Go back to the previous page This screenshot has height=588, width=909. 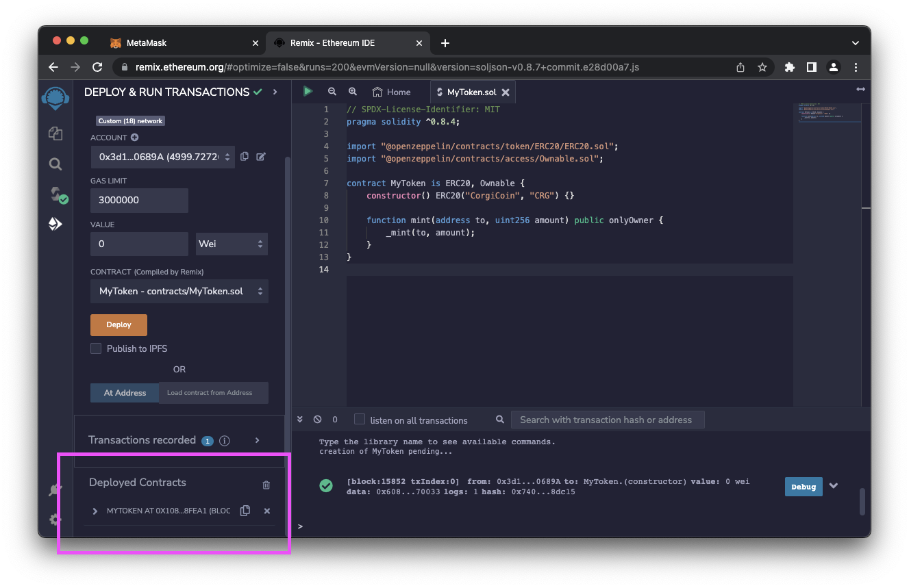click(x=53, y=67)
